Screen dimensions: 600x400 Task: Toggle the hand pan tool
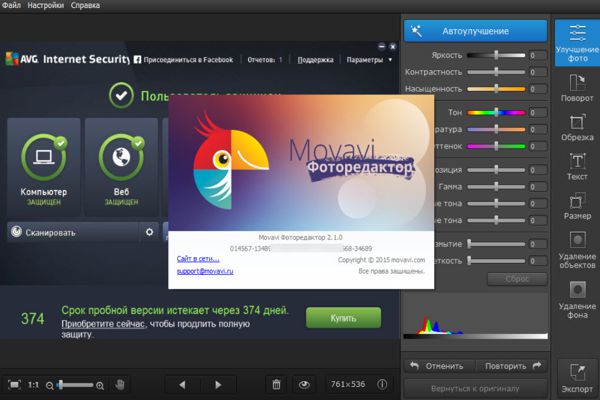(120, 385)
